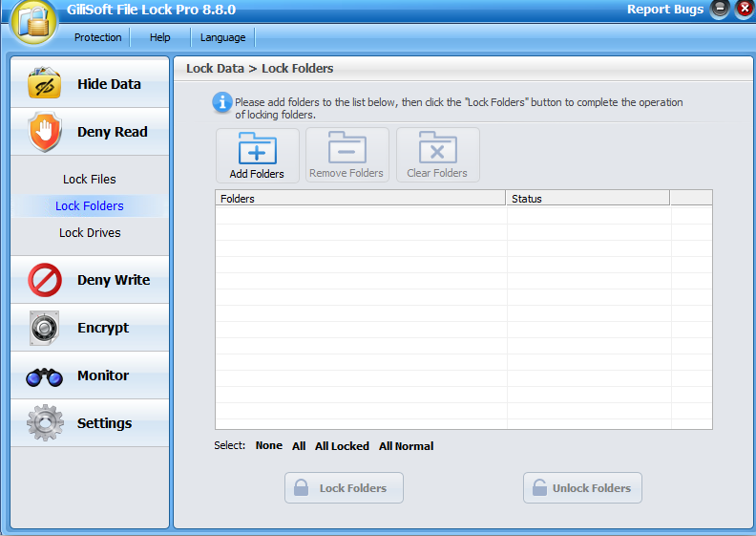Select None in the Select options
This screenshot has width=756, height=536.
269,446
